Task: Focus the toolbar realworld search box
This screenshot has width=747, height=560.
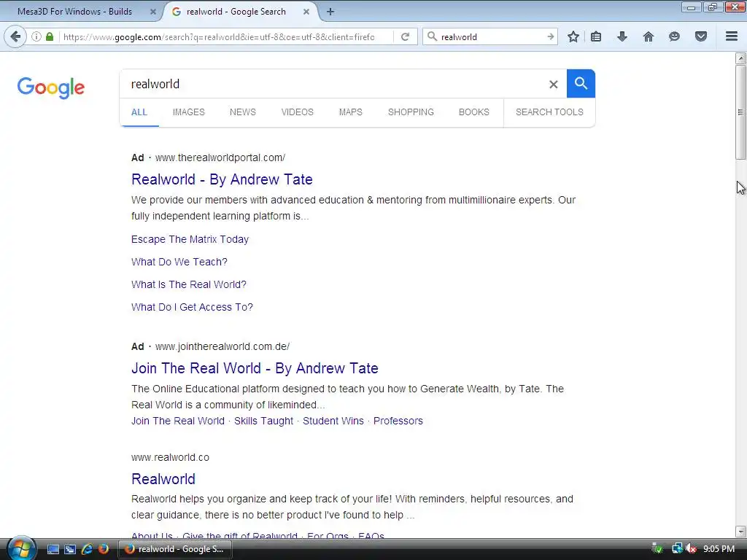Action: coord(491,36)
